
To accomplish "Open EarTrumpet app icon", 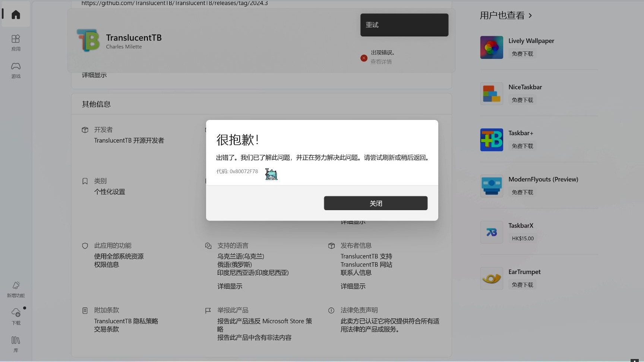I will pyautogui.click(x=492, y=278).
